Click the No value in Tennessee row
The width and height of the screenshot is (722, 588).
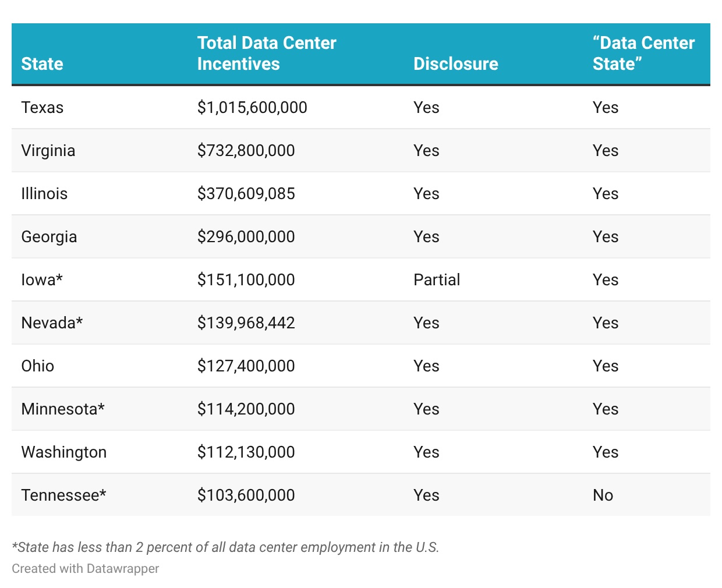tap(603, 495)
